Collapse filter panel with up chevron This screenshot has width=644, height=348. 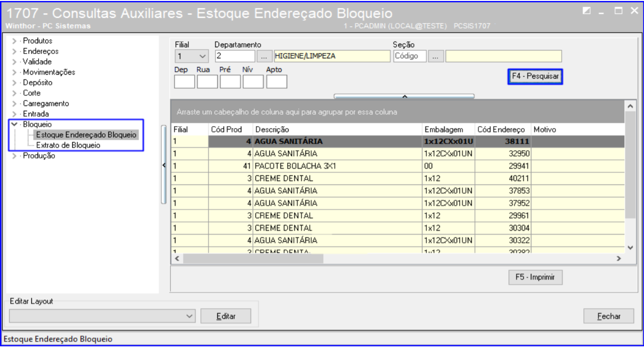pyautogui.click(x=404, y=96)
